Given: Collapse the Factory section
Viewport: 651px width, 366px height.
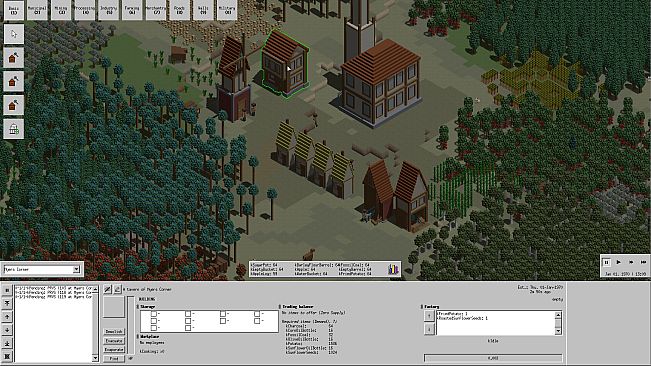Looking at the screenshot, I should (x=422, y=306).
